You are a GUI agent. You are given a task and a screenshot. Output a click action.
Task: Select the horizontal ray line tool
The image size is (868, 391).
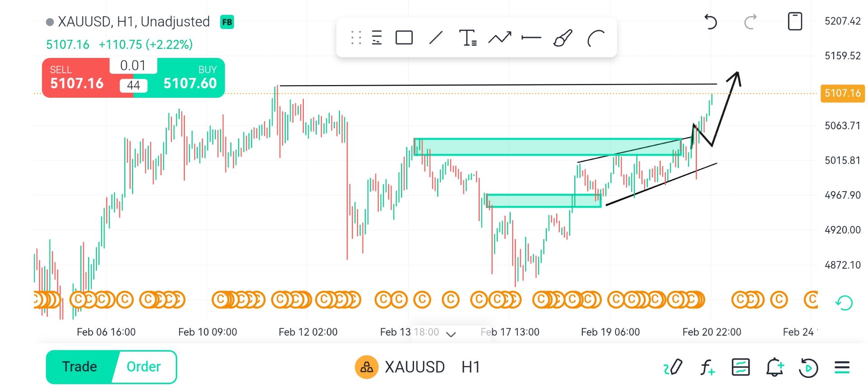[531, 38]
